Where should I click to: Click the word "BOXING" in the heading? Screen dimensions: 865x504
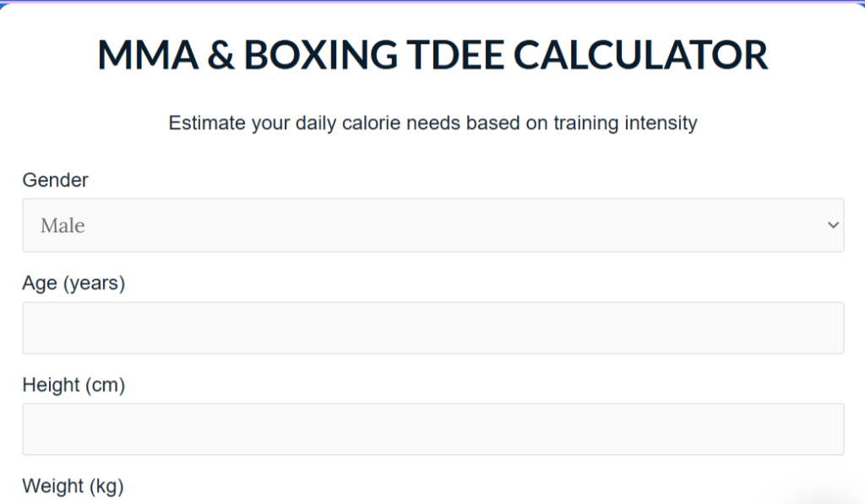(321, 56)
